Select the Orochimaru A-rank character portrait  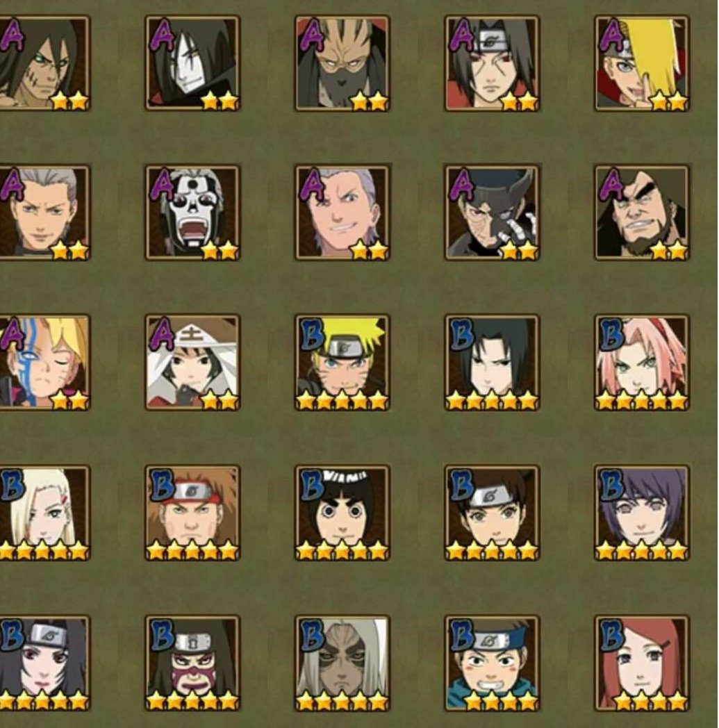point(192,63)
